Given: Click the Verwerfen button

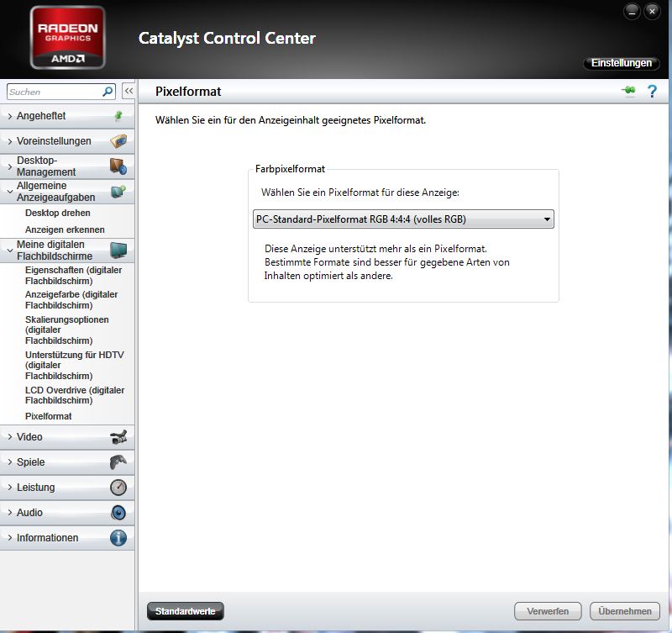Looking at the screenshot, I should click(548, 611).
